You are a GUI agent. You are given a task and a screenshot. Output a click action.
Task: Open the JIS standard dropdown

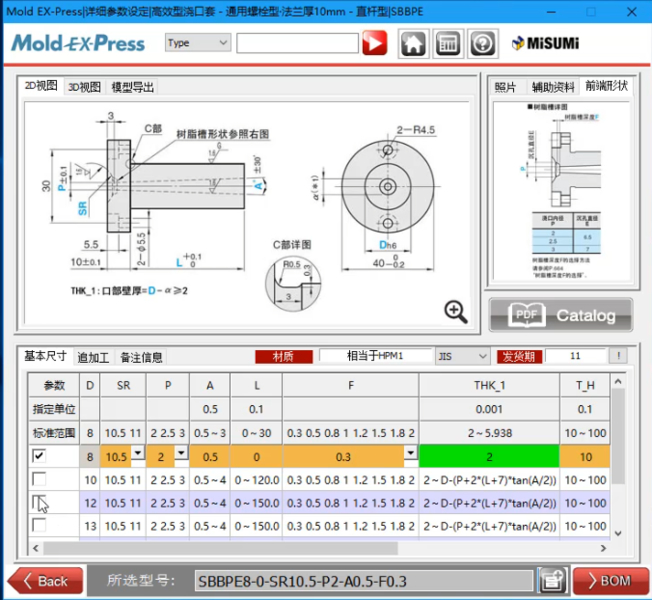click(462, 356)
